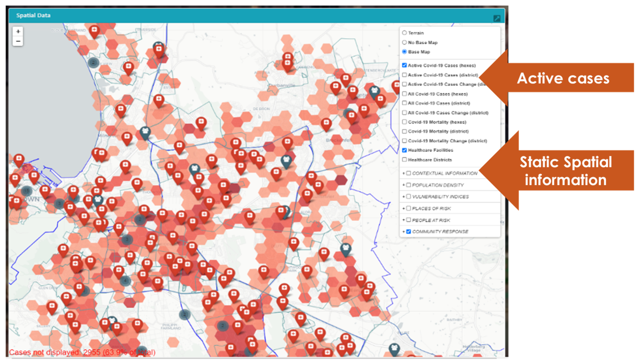Expand the COMMUNITY RESPONSE group
This screenshot has width=639, height=364.
click(403, 232)
